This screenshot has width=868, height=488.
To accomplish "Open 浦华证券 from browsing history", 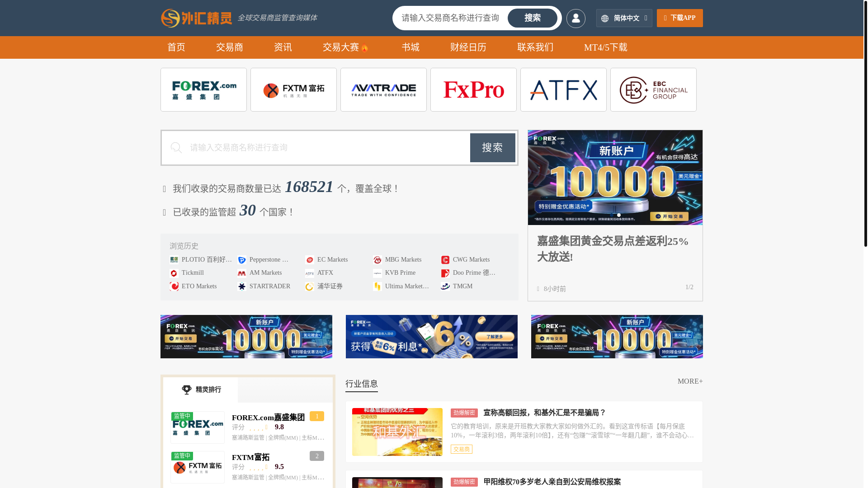I will pyautogui.click(x=324, y=286).
